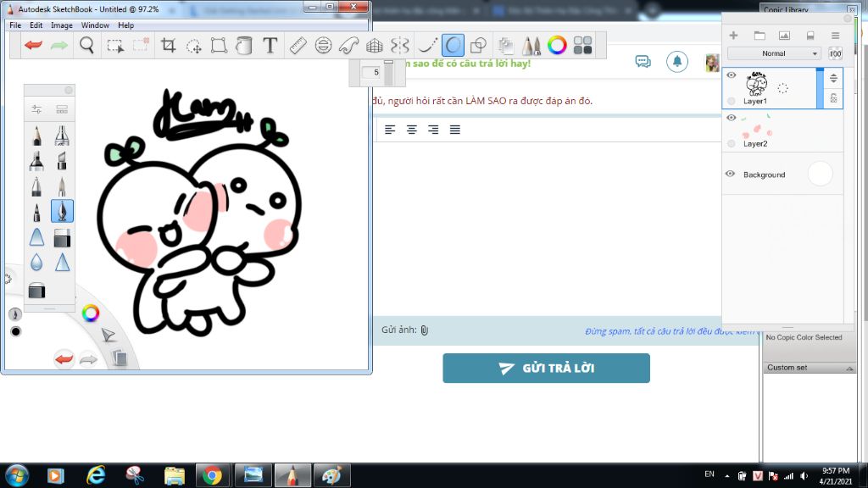Open the lagoon color wheel
Viewport: 868px width, 488px height.
coord(90,313)
